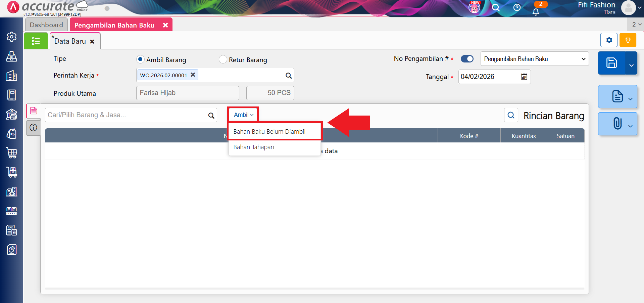This screenshot has height=303, width=644.
Task: Expand the arrow next to save button
Action: [x=631, y=65]
